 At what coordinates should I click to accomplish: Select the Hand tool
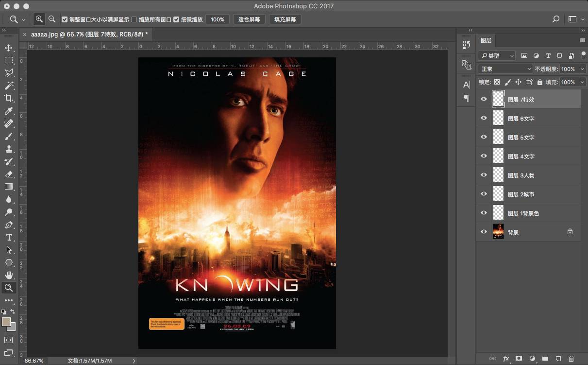[x=9, y=275]
